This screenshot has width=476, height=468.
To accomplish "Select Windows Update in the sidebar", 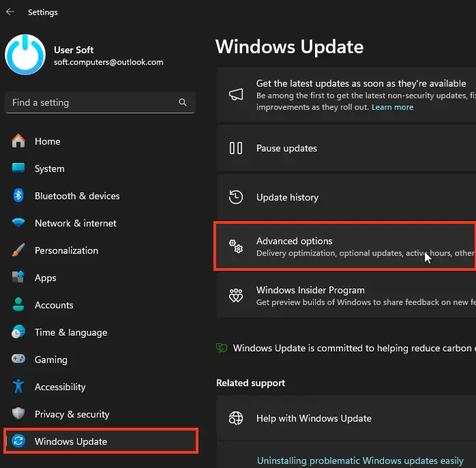I will tap(71, 441).
